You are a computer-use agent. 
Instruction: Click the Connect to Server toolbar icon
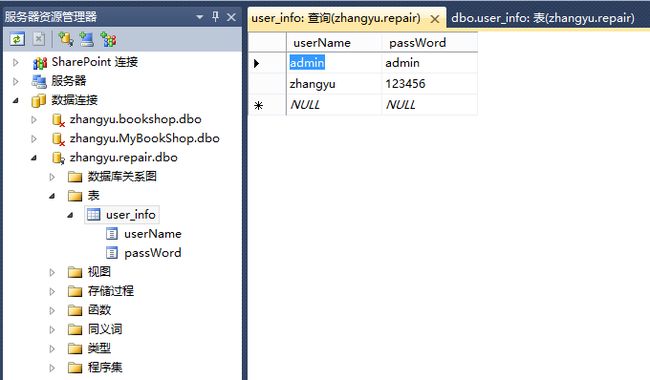click(87, 39)
